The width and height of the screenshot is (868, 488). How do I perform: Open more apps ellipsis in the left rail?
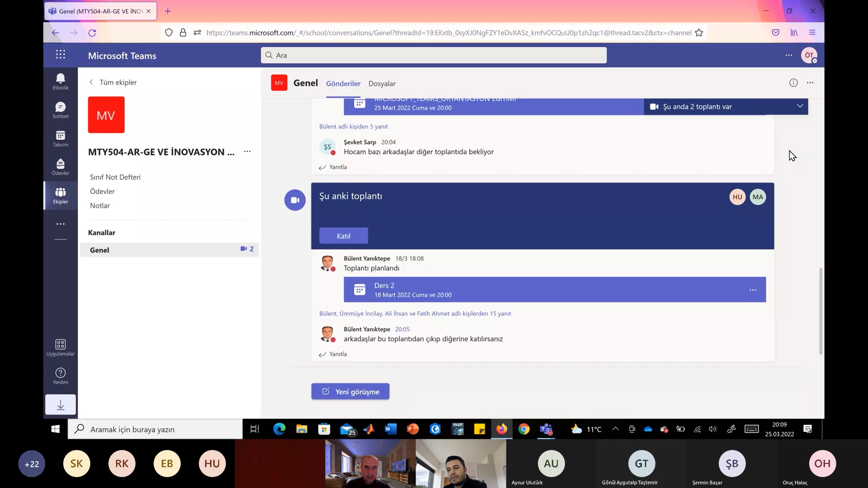(60, 224)
